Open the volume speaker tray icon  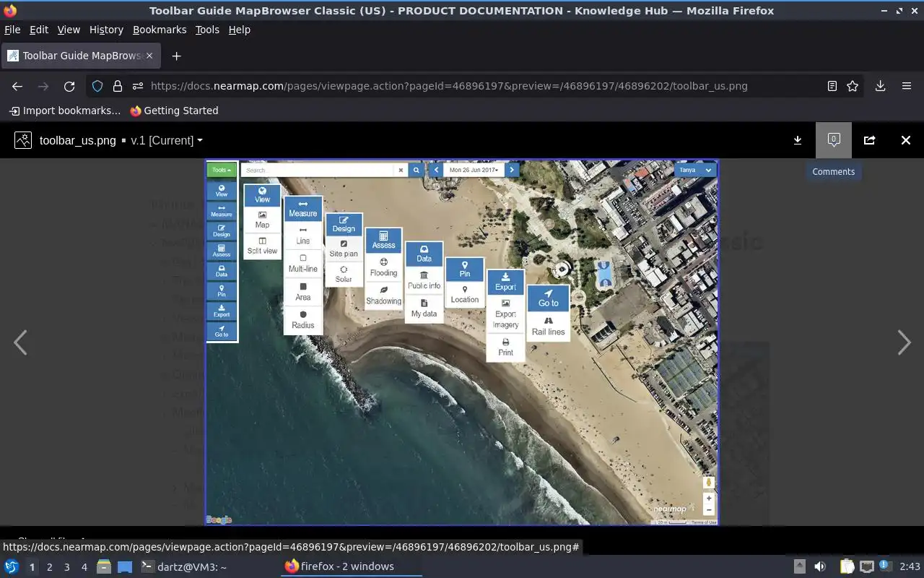[820, 566]
